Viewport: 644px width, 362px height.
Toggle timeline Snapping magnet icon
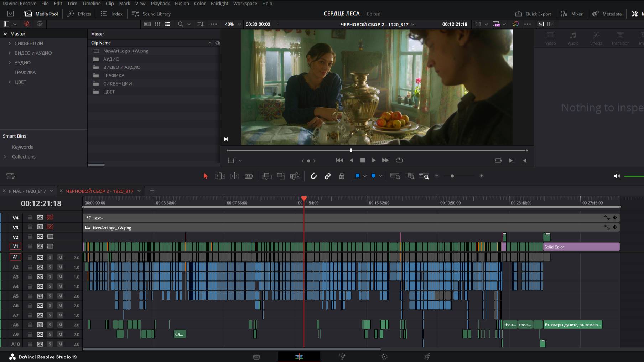point(314,176)
